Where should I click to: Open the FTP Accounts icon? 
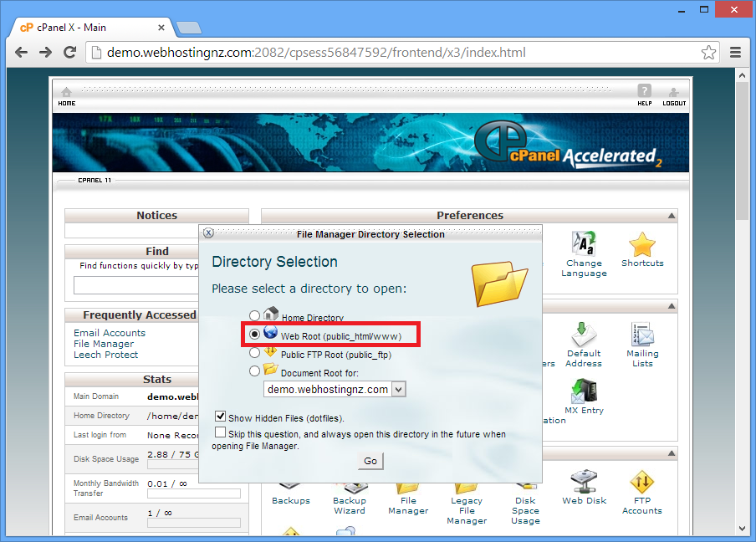click(x=641, y=482)
